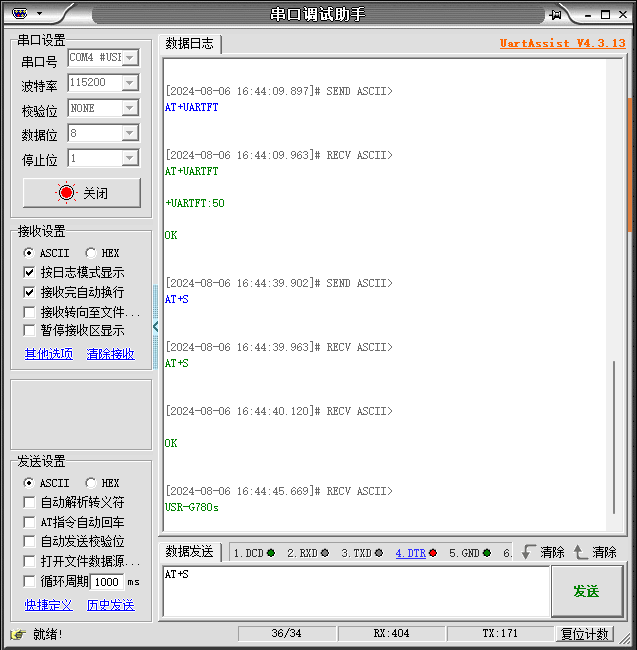The height and width of the screenshot is (650, 637).
Task: Switch to the 数据日志 tab
Action: click(189, 43)
